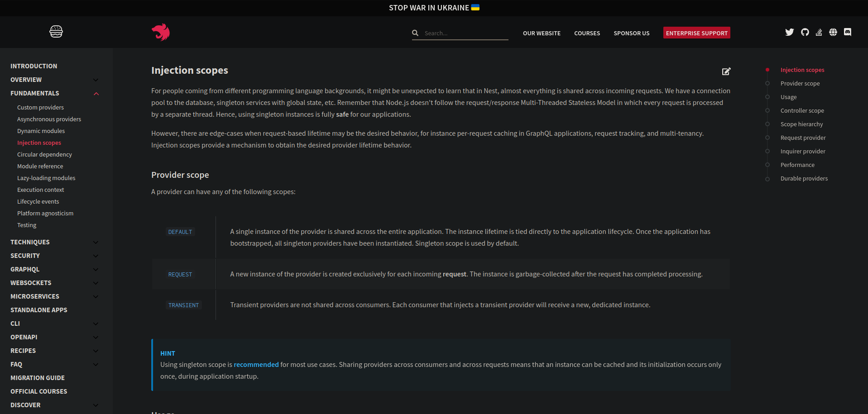
Task: Open the GitHub repository icon
Action: point(805,32)
